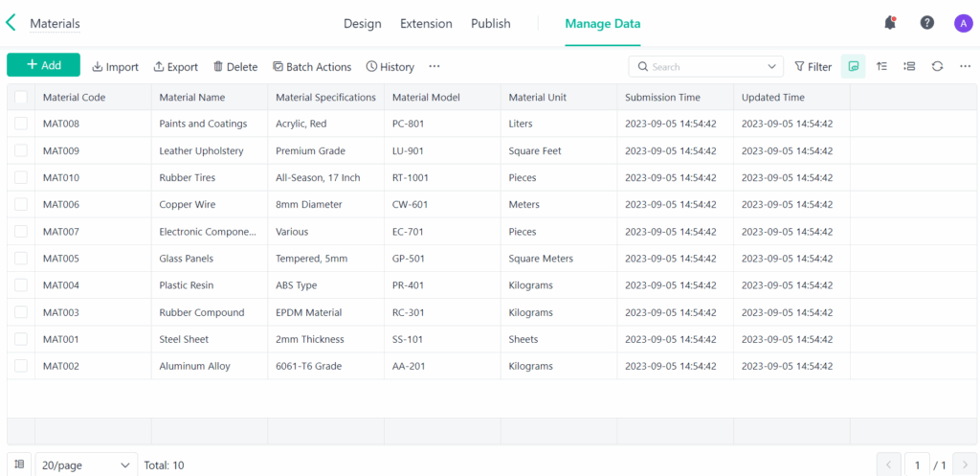This screenshot has height=476, width=980.
Task: Open the Batch Actions menu
Action: [x=312, y=67]
